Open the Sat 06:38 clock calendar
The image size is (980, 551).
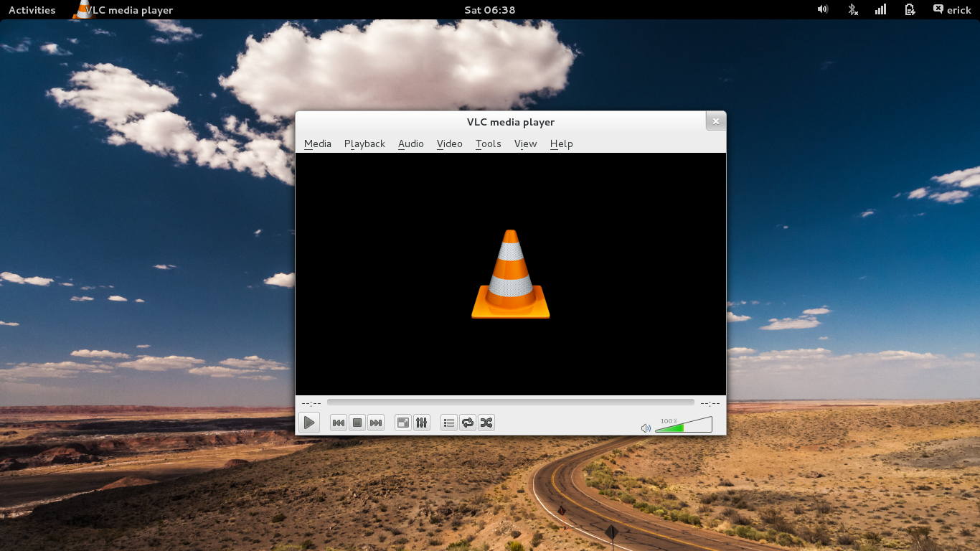[490, 10]
